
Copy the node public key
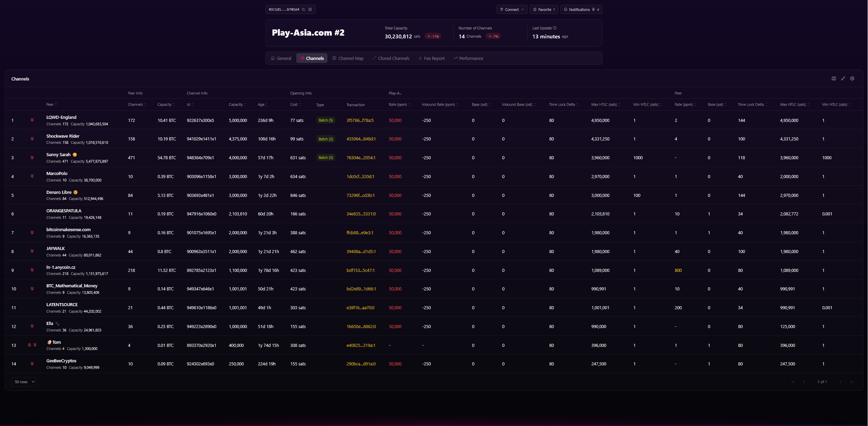(303, 10)
